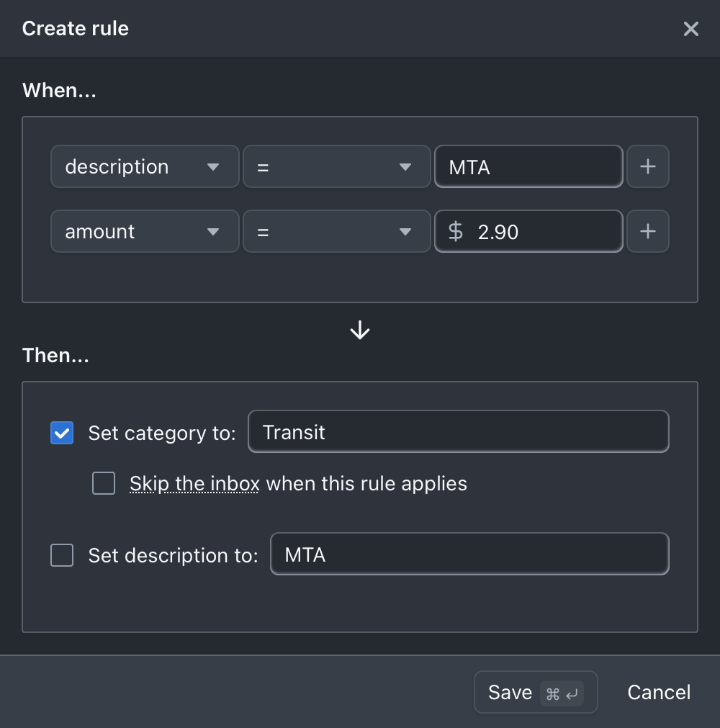This screenshot has height=728, width=720.
Task: Click the Then section heading
Action: tap(55, 355)
